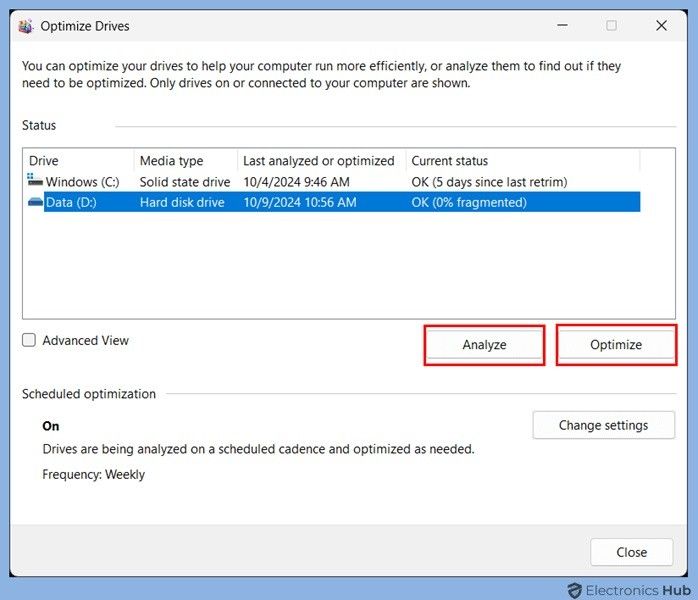Click the Data (D:) hard disk icon
Viewport: 698px width, 600px height.
tap(35, 202)
